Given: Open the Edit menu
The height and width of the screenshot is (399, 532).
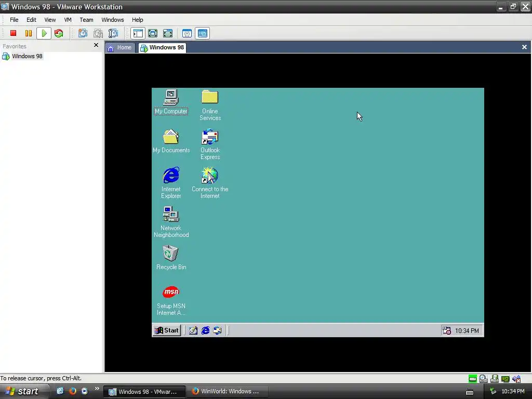Looking at the screenshot, I should click(31, 20).
